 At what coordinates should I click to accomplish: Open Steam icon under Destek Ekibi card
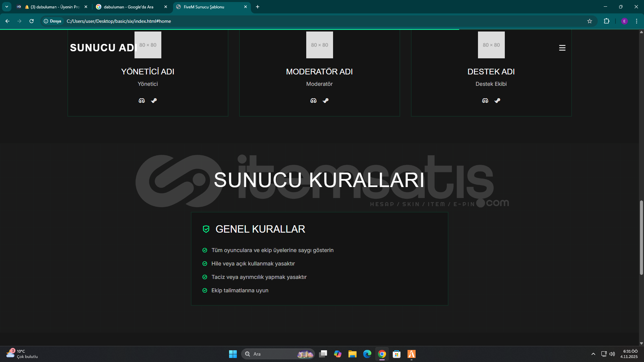pyautogui.click(x=497, y=101)
